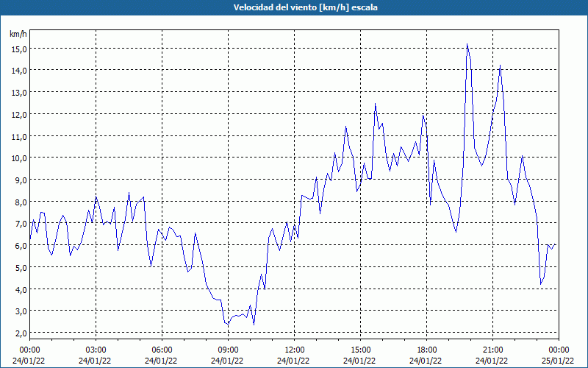Viewport: 588px width, 368px height.
Task: Select the 4,0 y-axis value
Action: point(21,289)
